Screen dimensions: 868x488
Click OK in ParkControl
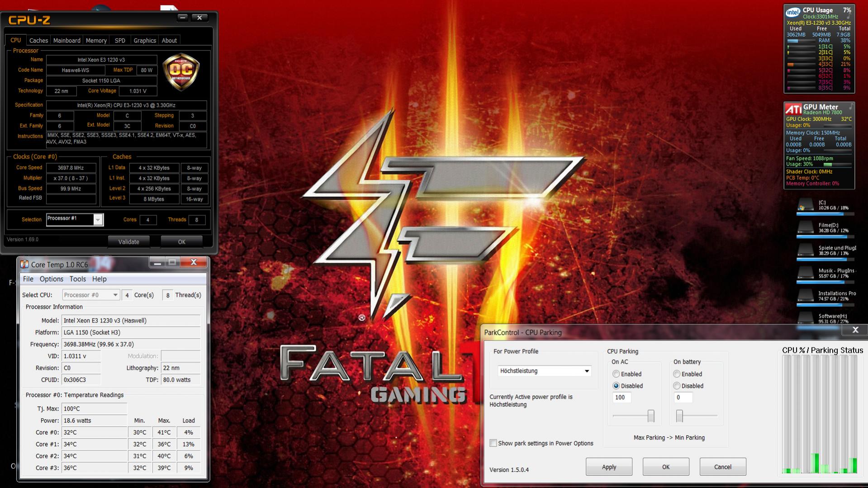point(666,467)
